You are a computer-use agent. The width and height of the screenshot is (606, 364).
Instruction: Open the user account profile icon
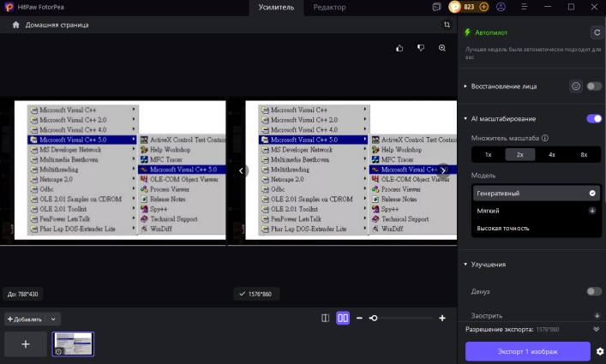pos(501,7)
